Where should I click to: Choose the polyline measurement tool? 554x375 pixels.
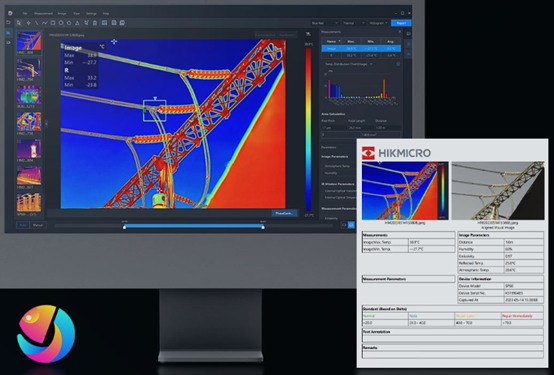click(x=45, y=23)
